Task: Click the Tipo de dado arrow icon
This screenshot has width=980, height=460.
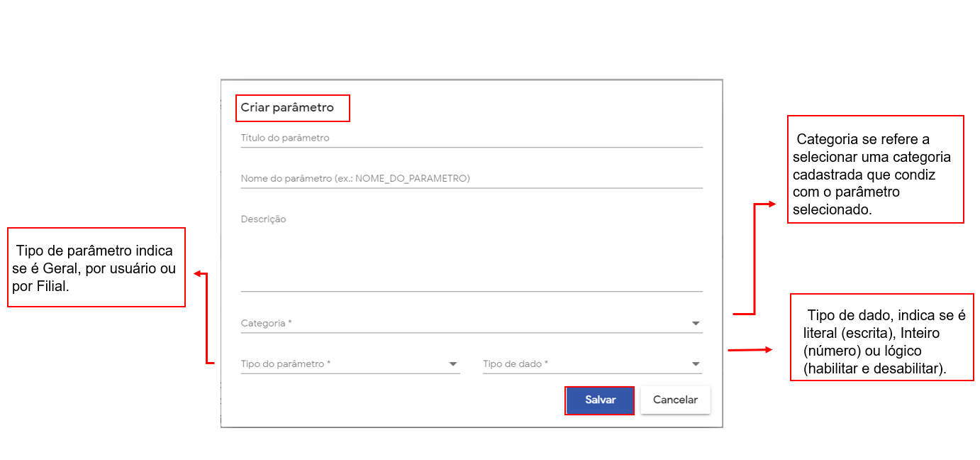Action: point(696,364)
